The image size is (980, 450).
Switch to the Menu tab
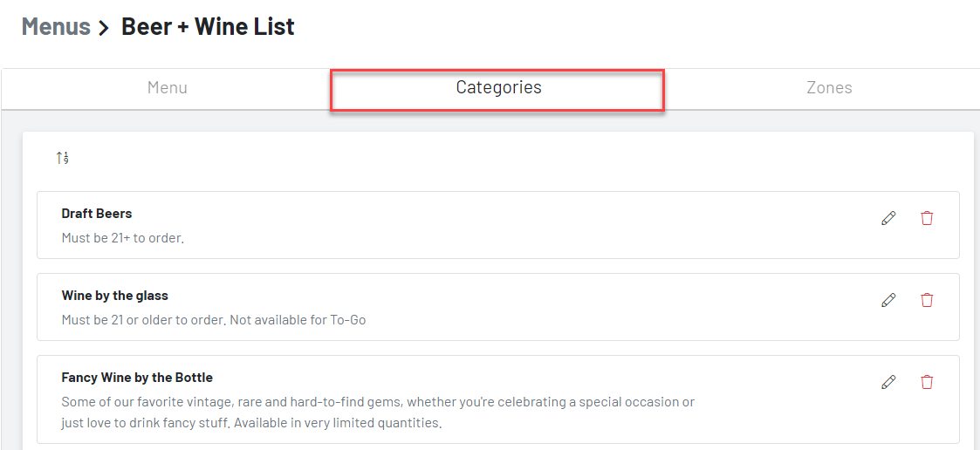click(167, 87)
